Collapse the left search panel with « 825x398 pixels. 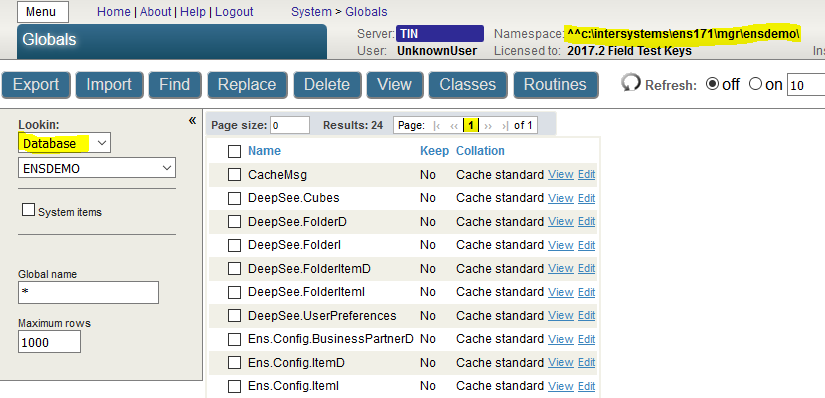pyautogui.click(x=192, y=121)
